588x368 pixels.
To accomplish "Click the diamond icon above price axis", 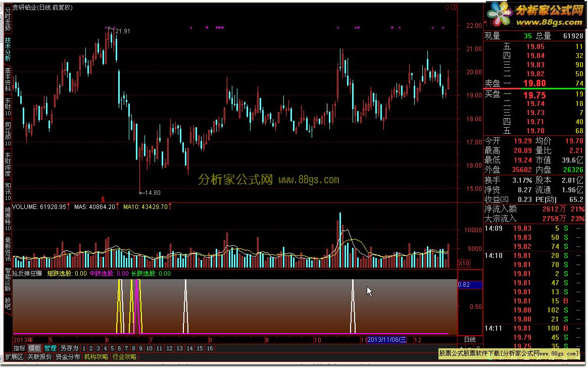I will click(447, 7).
